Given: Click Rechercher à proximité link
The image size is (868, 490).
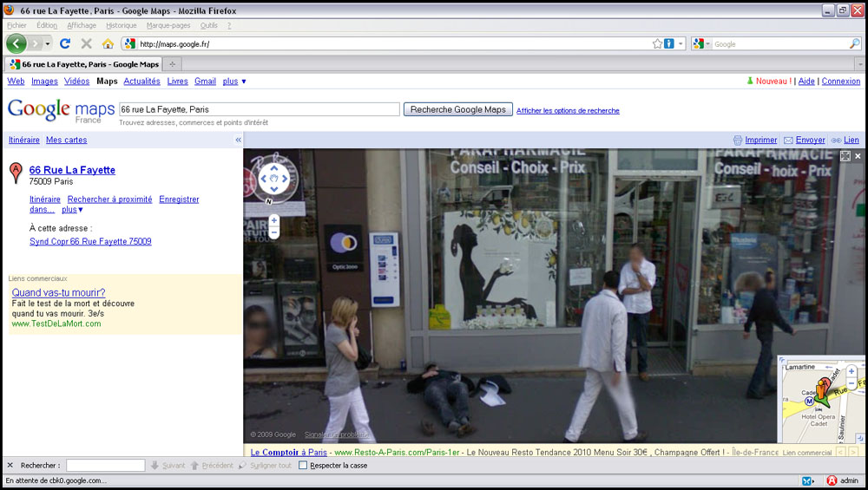Looking at the screenshot, I should click(x=109, y=199).
